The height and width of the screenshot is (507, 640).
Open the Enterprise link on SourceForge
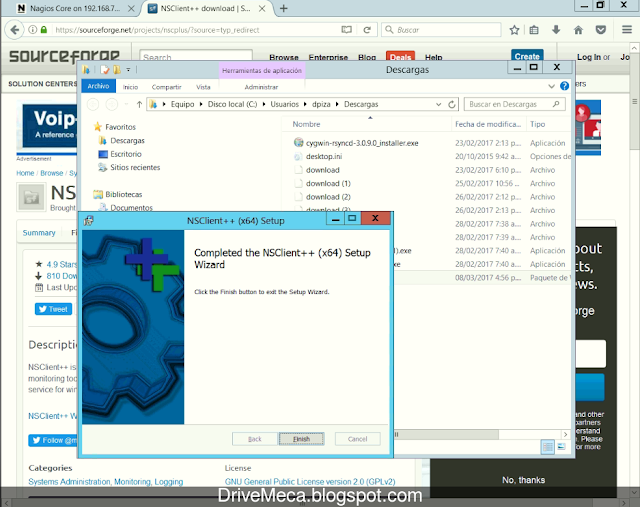click(328, 58)
